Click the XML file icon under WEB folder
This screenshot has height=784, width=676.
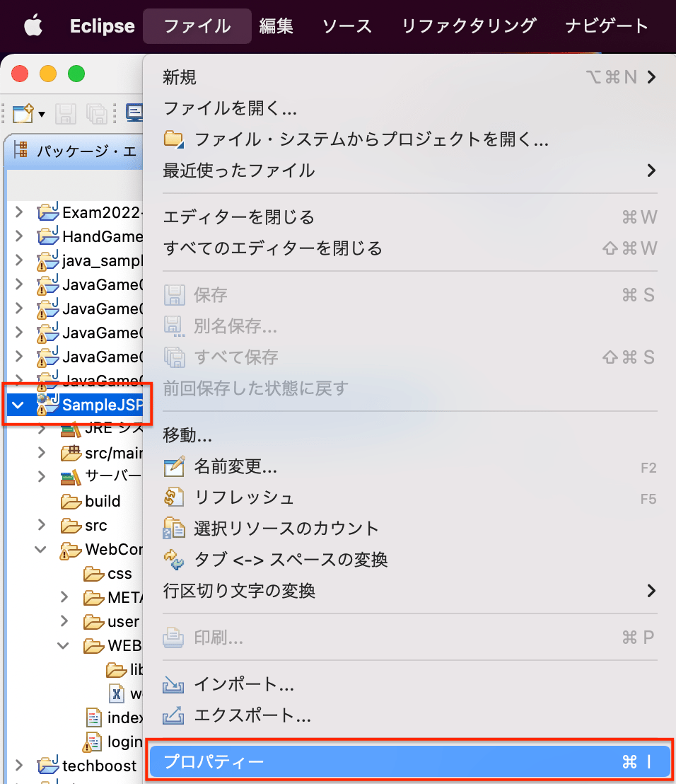point(117,693)
